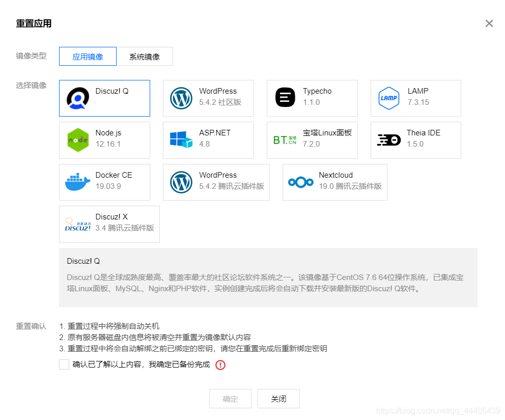
Task: Close the 重置应用 dialog with X
Action: click(x=489, y=23)
